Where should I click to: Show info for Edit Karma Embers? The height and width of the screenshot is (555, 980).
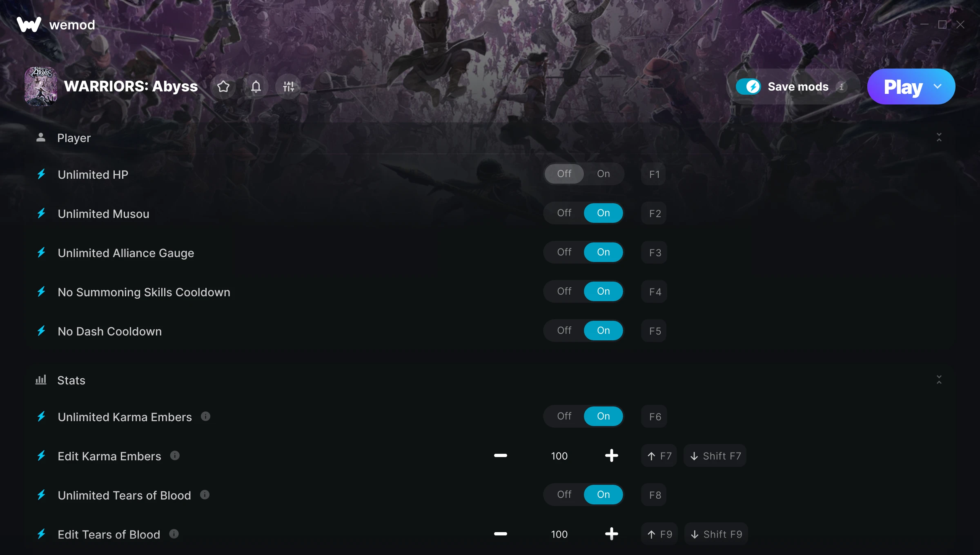pyautogui.click(x=175, y=455)
